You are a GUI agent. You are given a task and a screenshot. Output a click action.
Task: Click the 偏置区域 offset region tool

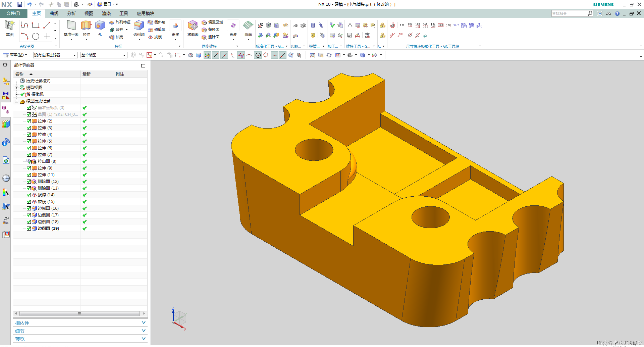[212, 22]
